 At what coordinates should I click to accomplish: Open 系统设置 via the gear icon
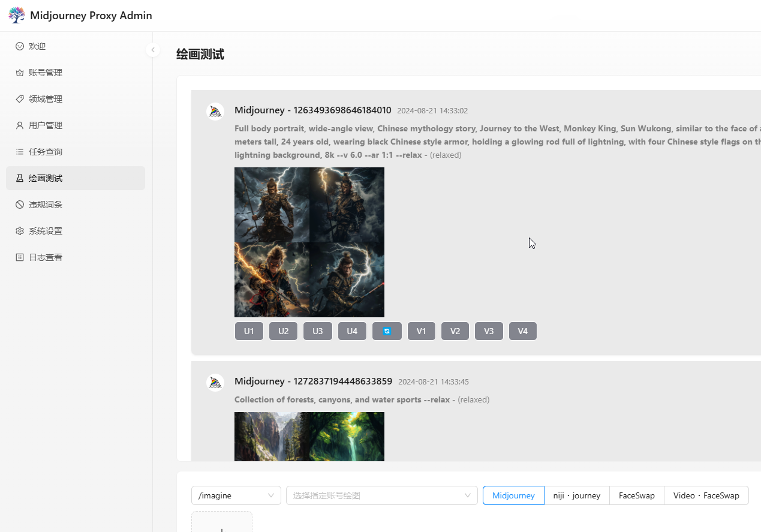(20, 230)
